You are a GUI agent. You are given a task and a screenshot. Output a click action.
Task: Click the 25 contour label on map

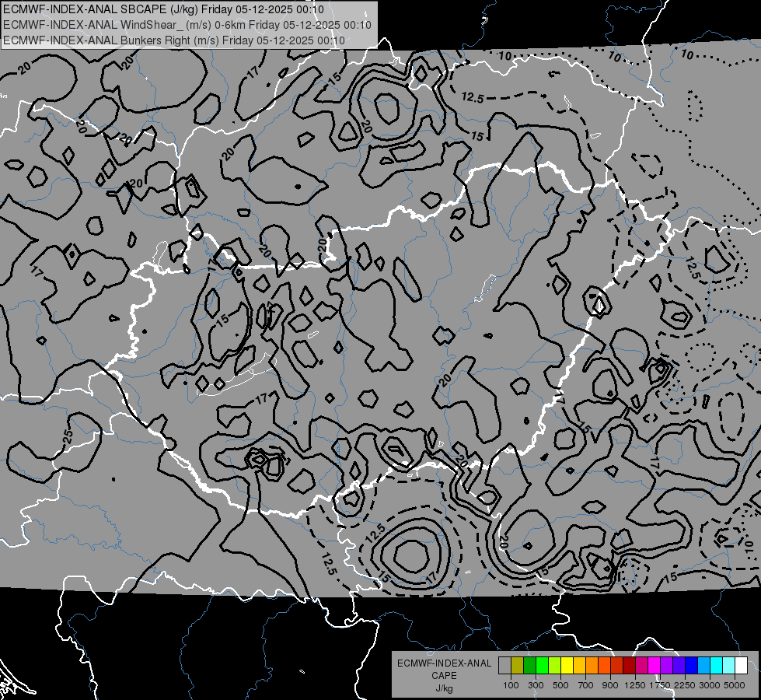tap(68, 436)
